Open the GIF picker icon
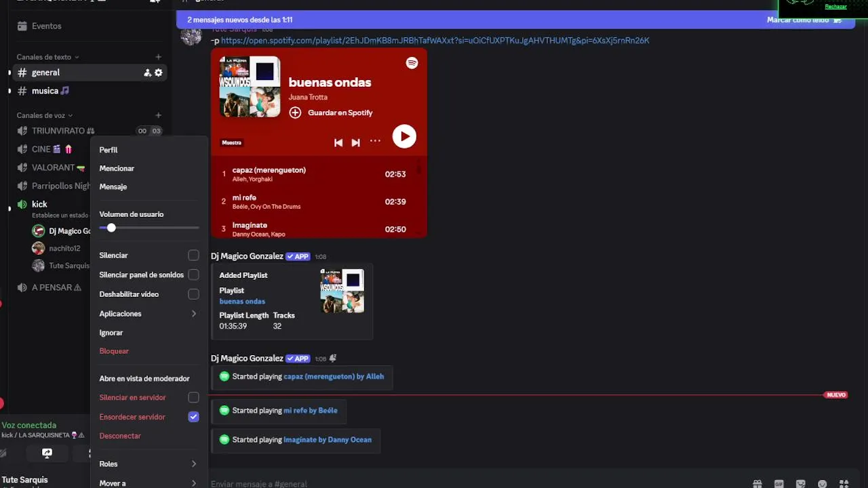Image resolution: width=868 pixels, height=488 pixels. 779,484
